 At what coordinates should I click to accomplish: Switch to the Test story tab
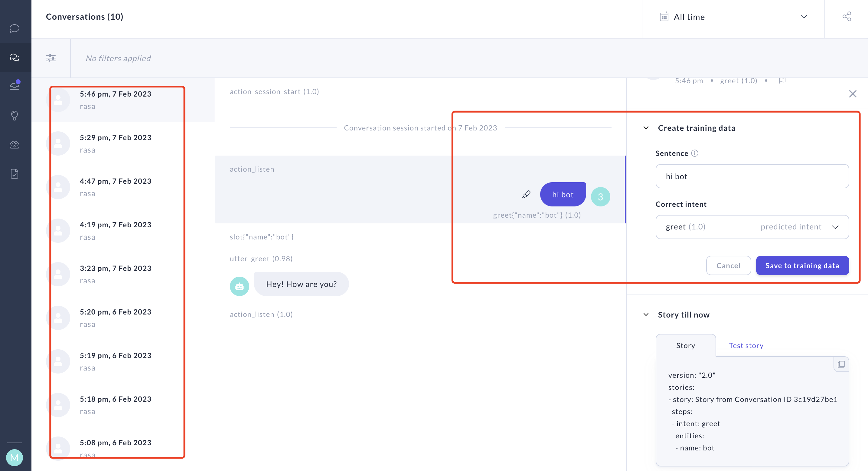(x=746, y=346)
